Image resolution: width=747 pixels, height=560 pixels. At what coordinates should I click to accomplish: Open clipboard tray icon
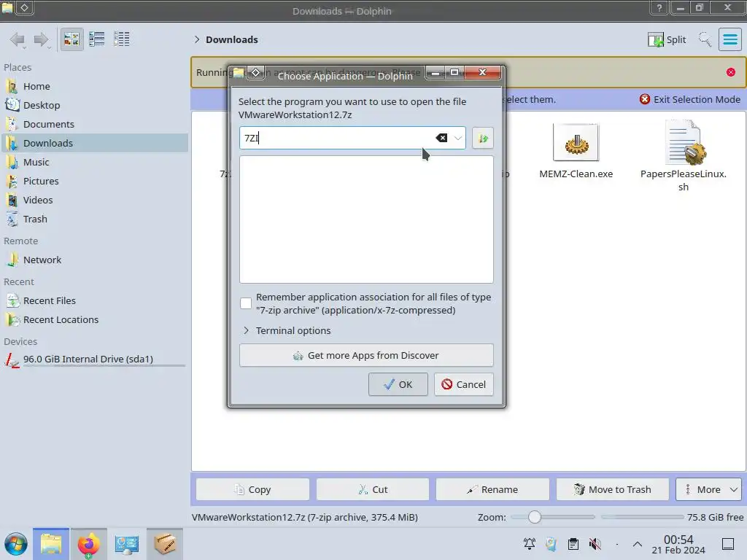coord(573,544)
